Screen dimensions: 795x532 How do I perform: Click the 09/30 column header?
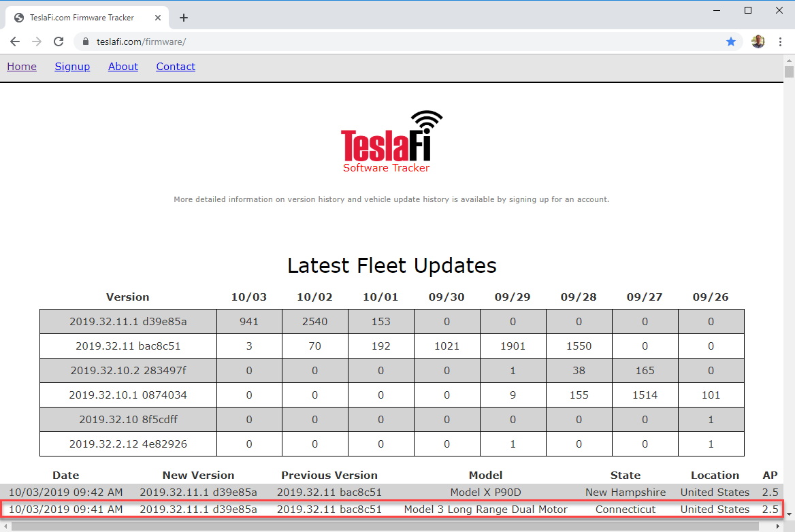click(x=447, y=297)
